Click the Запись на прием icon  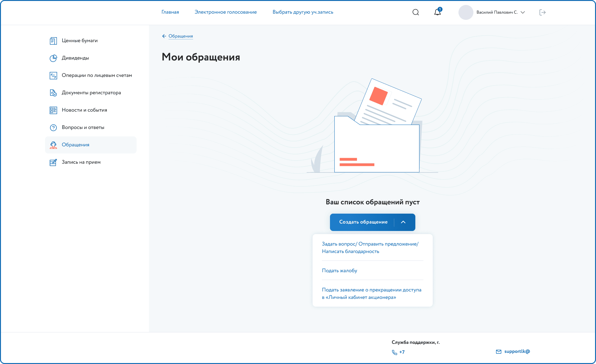[53, 162]
